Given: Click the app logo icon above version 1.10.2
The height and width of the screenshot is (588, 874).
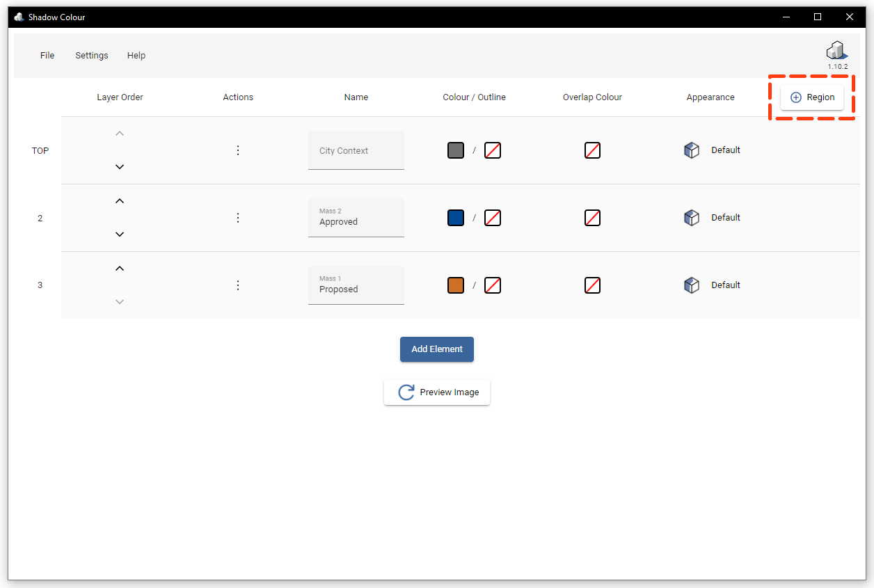Looking at the screenshot, I should (x=836, y=50).
